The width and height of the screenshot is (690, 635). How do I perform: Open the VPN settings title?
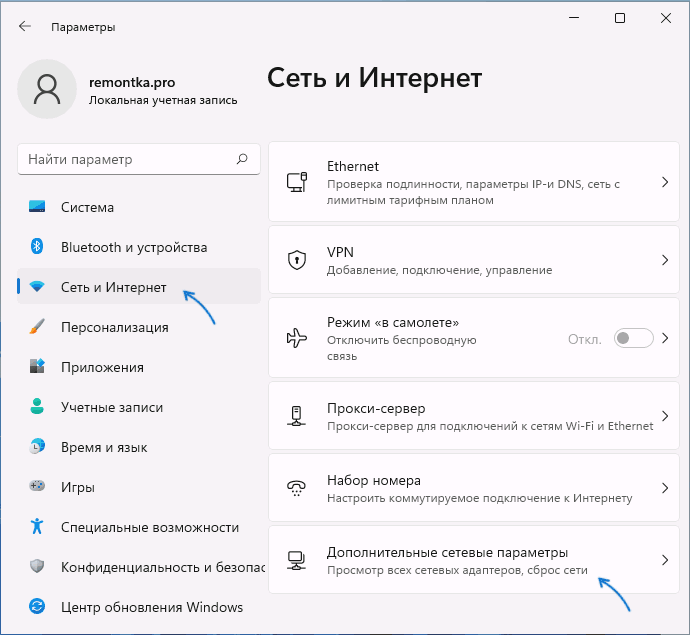pyautogui.click(x=340, y=252)
